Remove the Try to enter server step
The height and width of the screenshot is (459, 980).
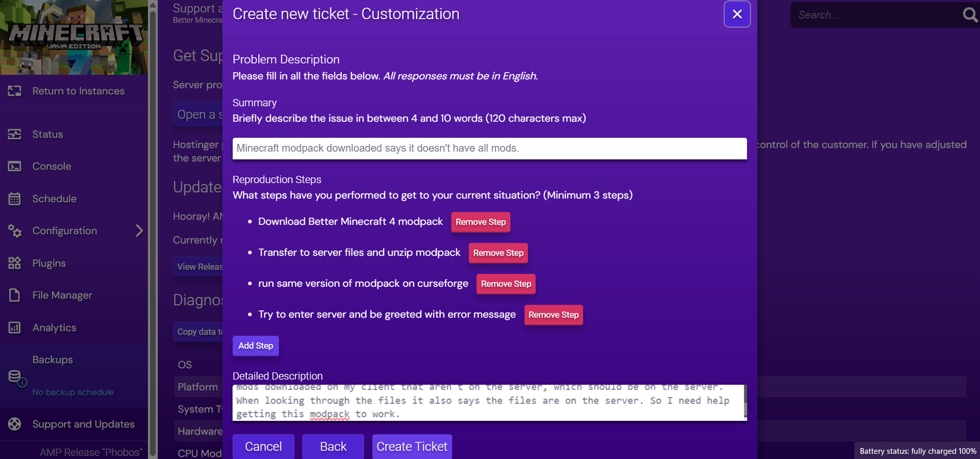pyautogui.click(x=553, y=315)
